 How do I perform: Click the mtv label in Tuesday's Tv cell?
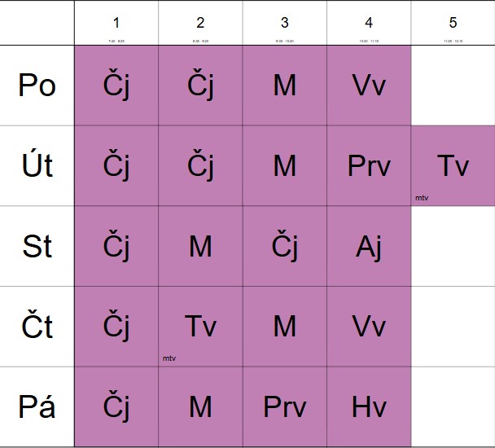pos(422,198)
